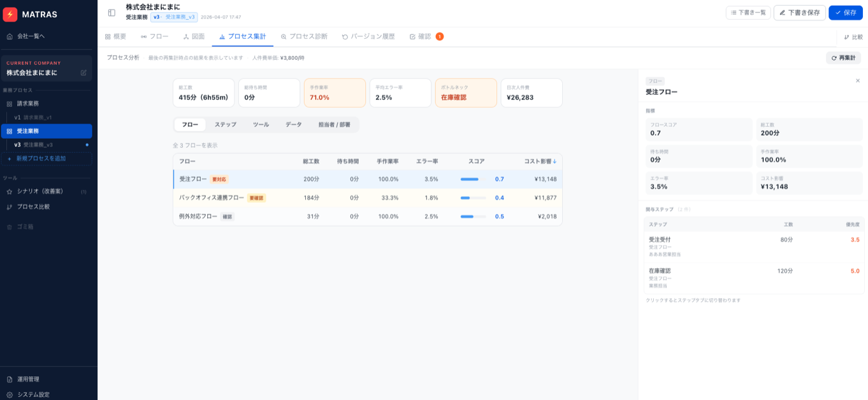Expand 請求業務 process in sidebar

point(27,103)
